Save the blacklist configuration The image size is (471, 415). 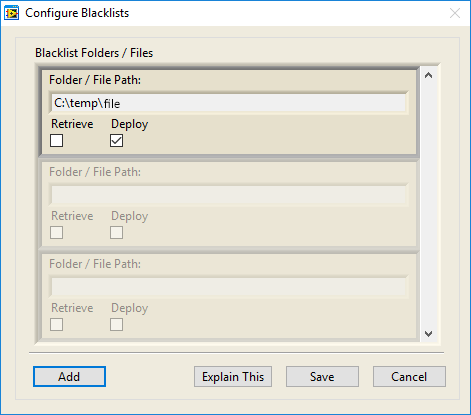pyautogui.click(x=322, y=377)
